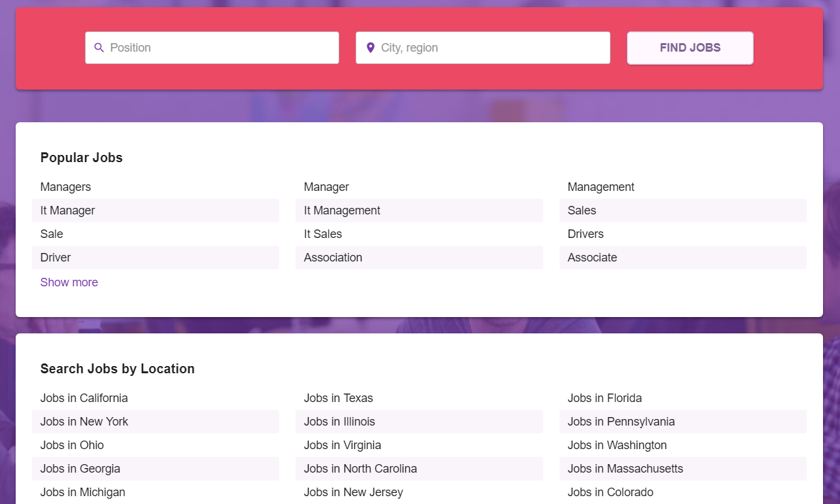
Task: Click the location pin icon in City field
Action: pos(370,47)
